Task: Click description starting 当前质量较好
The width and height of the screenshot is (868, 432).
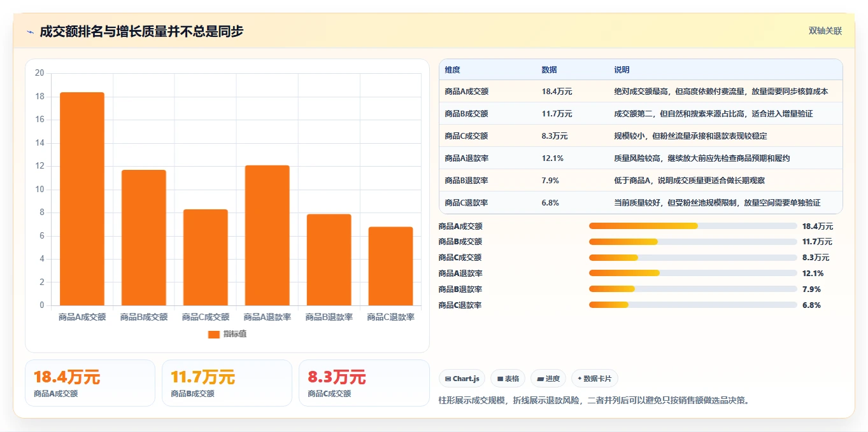Action: (x=717, y=202)
